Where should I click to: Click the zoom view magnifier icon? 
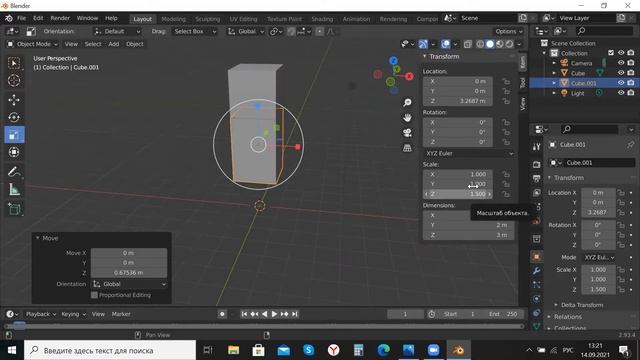point(407,102)
